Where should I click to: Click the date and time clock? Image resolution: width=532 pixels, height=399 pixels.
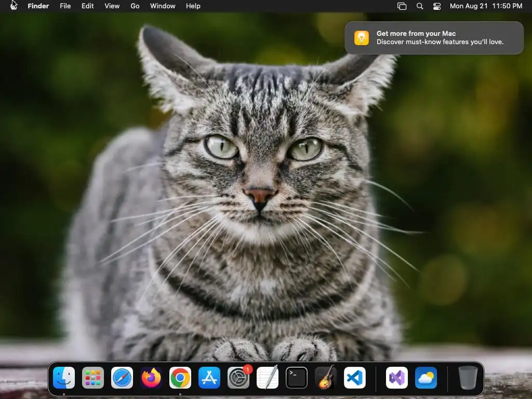(x=486, y=6)
